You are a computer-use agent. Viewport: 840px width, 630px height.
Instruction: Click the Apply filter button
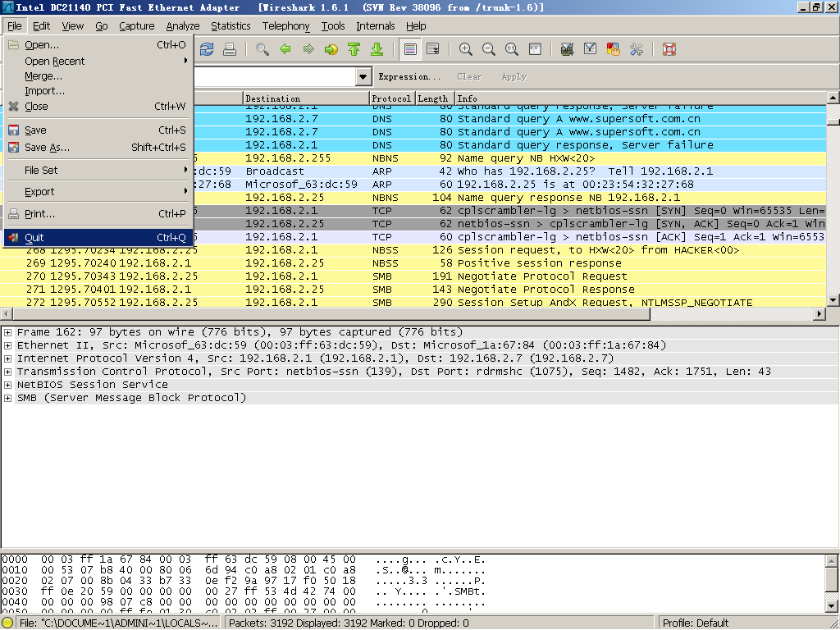click(x=514, y=76)
